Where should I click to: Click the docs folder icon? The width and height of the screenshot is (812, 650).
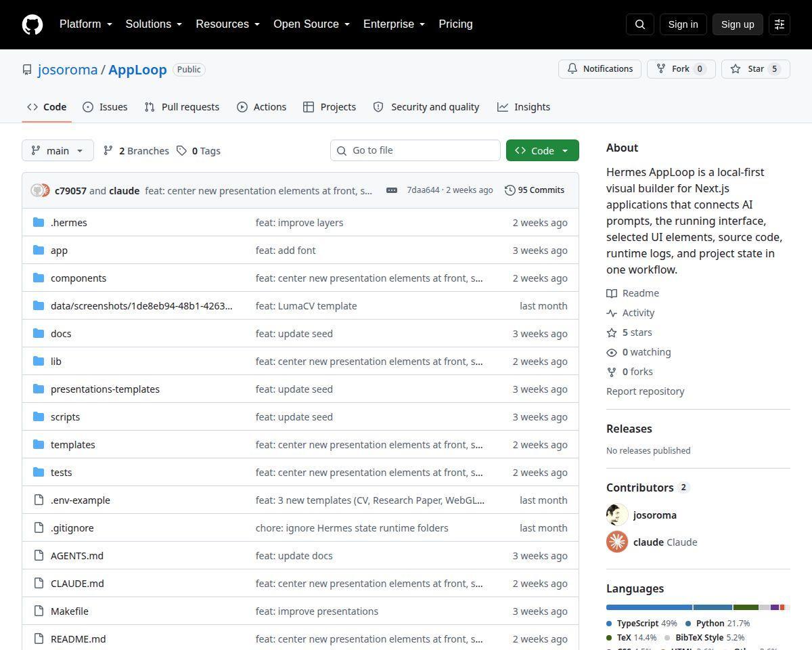[x=39, y=333]
